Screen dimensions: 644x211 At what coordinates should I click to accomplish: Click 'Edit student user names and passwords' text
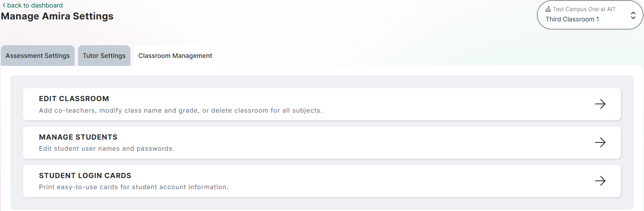pyautogui.click(x=107, y=149)
